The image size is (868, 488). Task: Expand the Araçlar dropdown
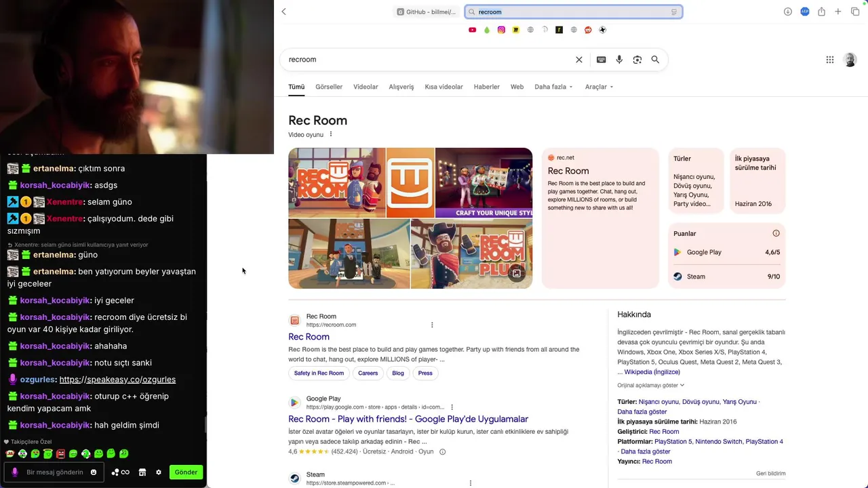599,87
